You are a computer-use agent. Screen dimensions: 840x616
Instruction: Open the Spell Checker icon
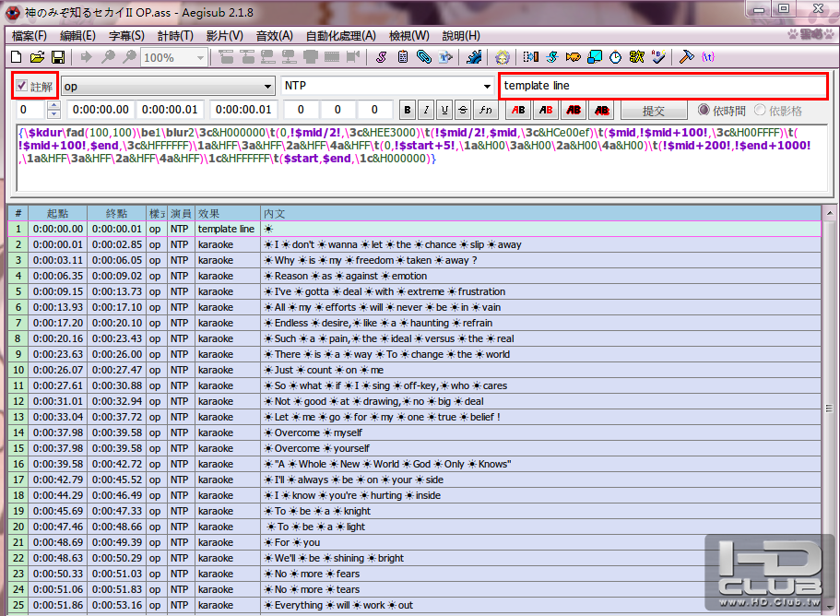pyautogui.click(x=658, y=57)
